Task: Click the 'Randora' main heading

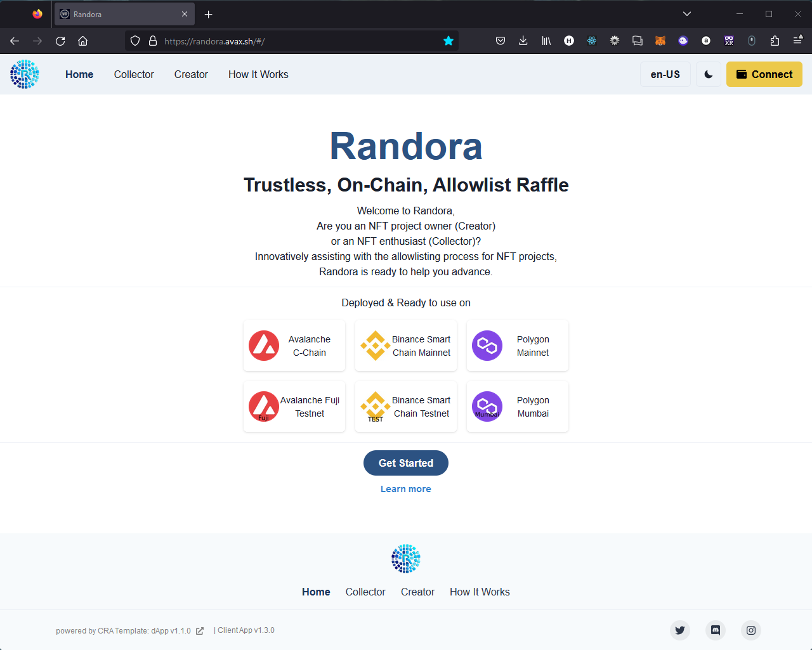Action: click(x=406, y=146)
